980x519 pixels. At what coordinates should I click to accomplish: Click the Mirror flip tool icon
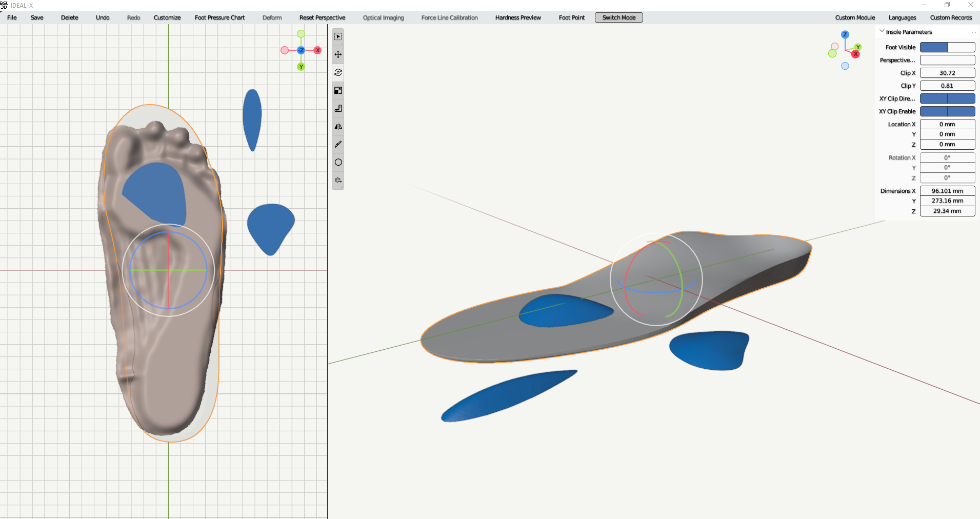338,127
